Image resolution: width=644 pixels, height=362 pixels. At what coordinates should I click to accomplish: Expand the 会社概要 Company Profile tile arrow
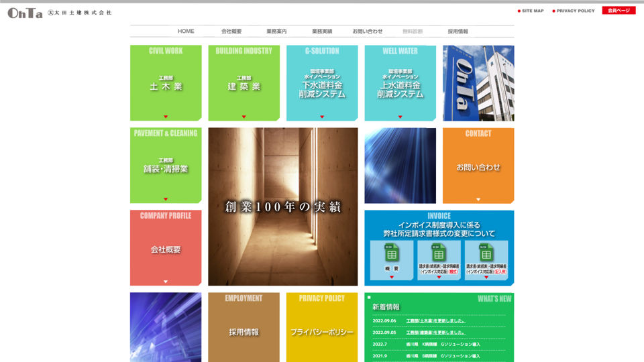(166, 282)
